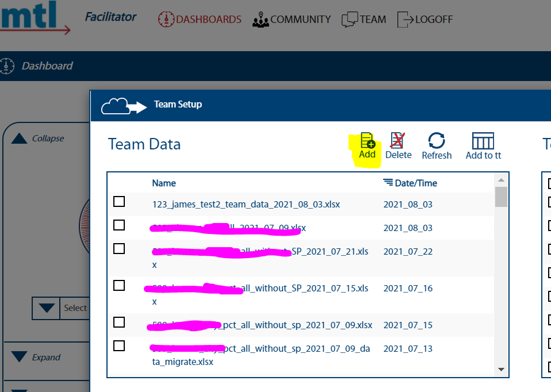This screenshot has height=392, width=551.
Task: Open the Select dropdown arrow
Action: (45, 309)
